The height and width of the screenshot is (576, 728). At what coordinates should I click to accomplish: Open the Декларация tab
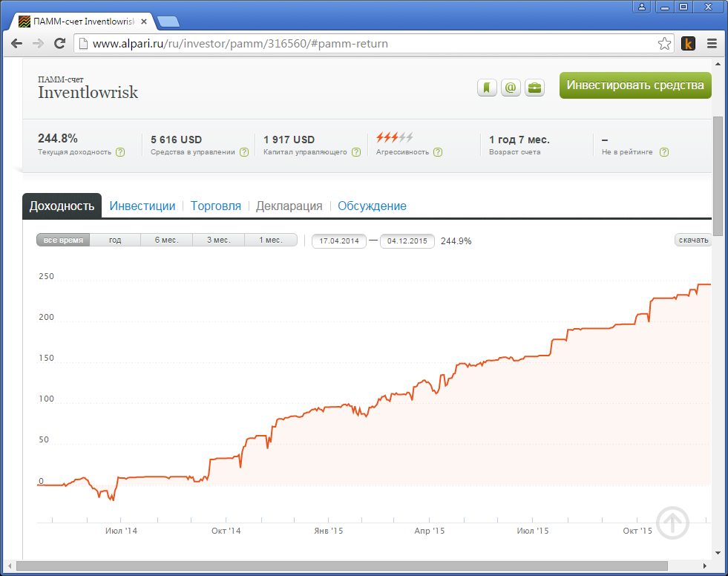(289, 206)
